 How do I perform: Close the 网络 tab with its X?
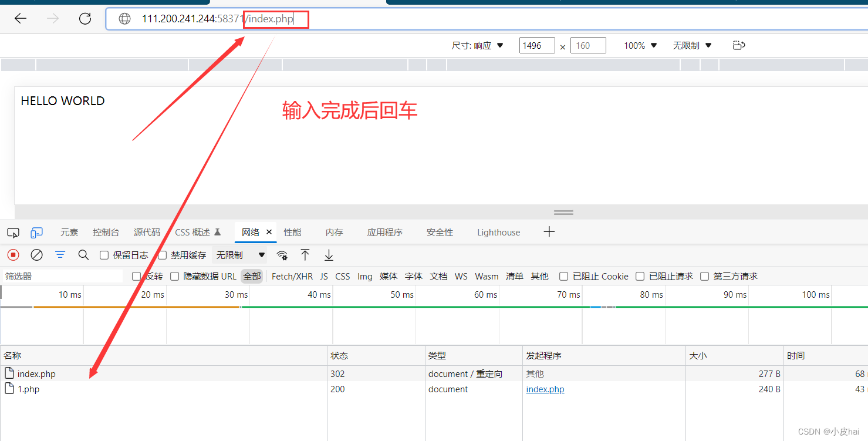point(269,232)
